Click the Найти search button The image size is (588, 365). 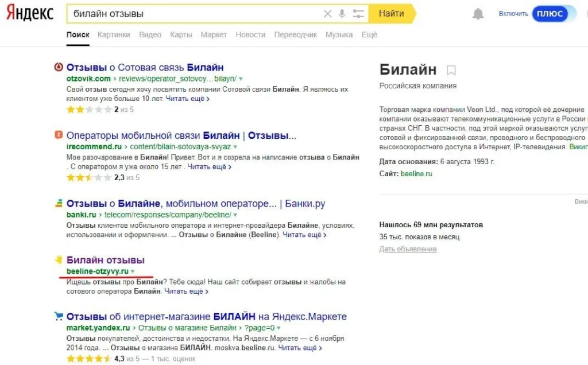click(392, 14)
